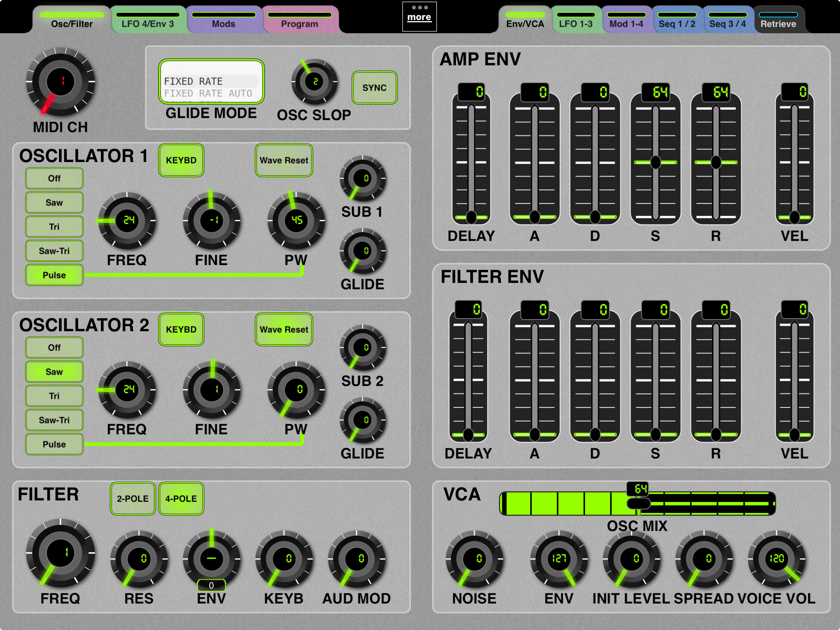Viewport: 840px width, 630px height.
Task: Toggle the oscillator SYNC button
Action: click(374, 88)
